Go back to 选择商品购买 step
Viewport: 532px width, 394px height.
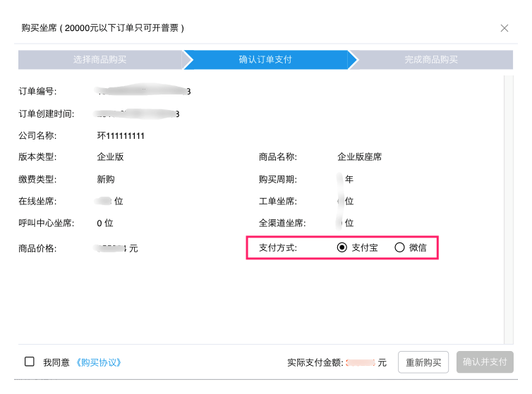pyautogui.click(x=99, y=60)
